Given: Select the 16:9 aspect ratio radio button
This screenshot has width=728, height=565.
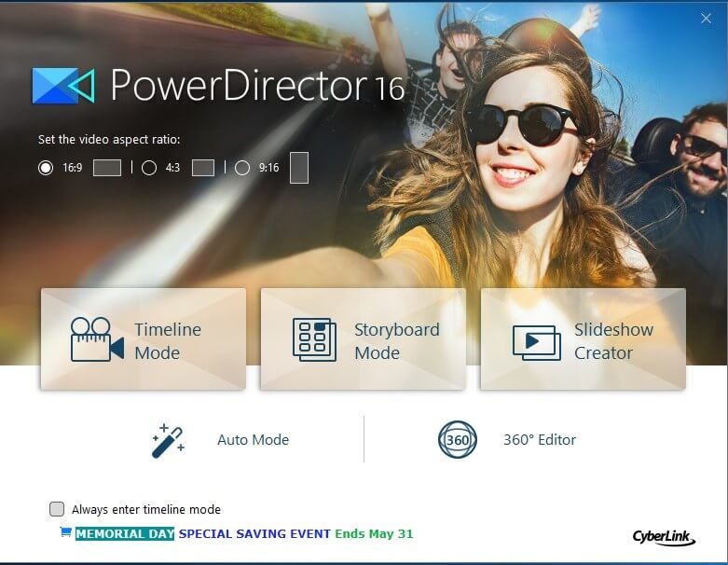Looking at the screenshot, I should pos(46,168).
